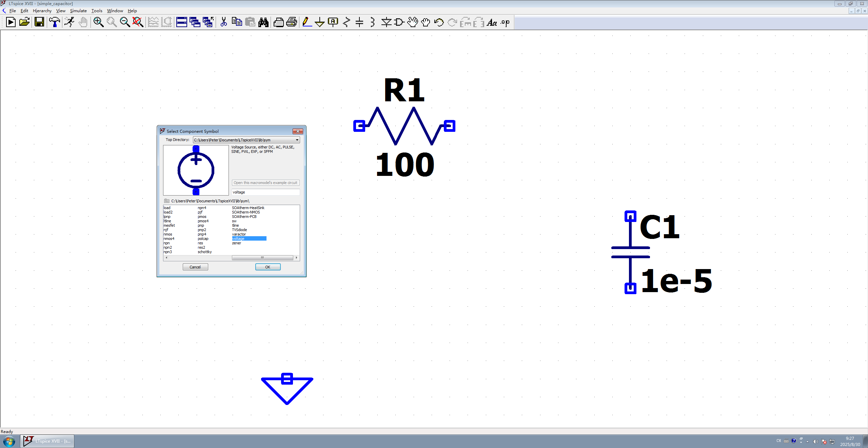Viewport: 868px width, 448px height.
Task: Select the Place Capacitor tool
Action: tap(359, 22)
